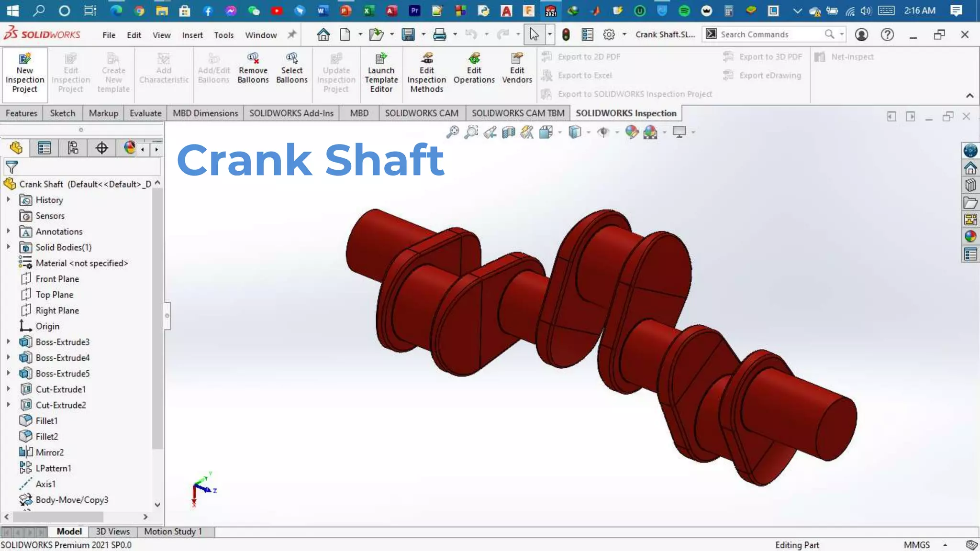Screen dimensions: 980x551
Task: Open Excel from Windows taskbar
Action: click(x=368, y=11)
